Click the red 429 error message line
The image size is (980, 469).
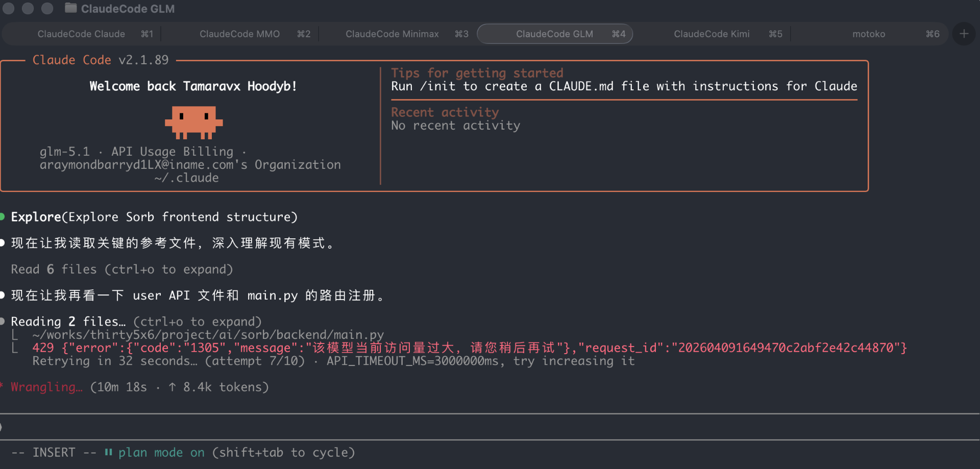tap(469, 348)
